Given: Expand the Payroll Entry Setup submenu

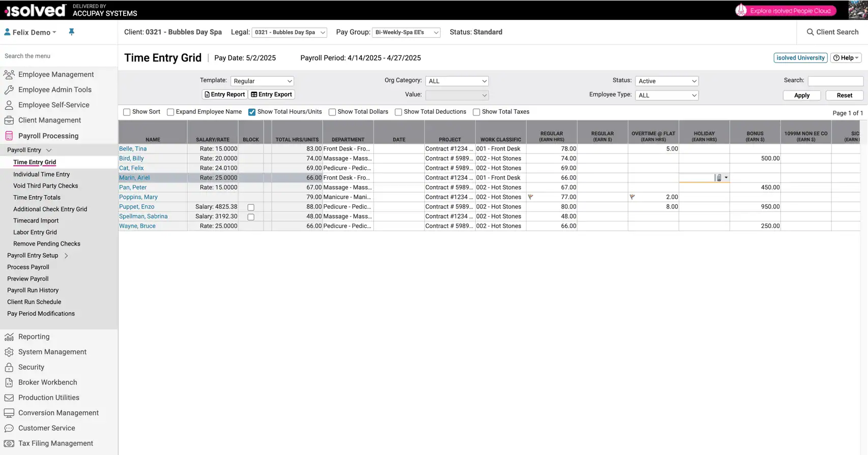Looking at the screenshot, I should 66,256.
